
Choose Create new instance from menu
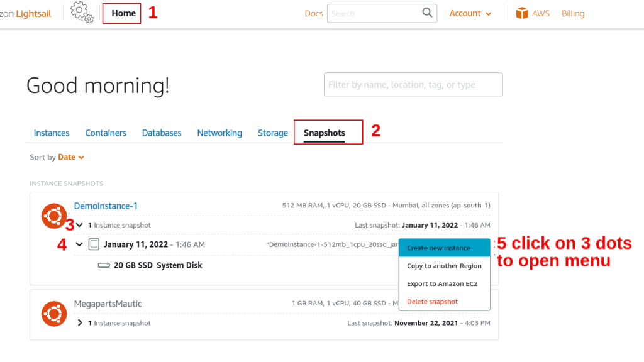445,248
